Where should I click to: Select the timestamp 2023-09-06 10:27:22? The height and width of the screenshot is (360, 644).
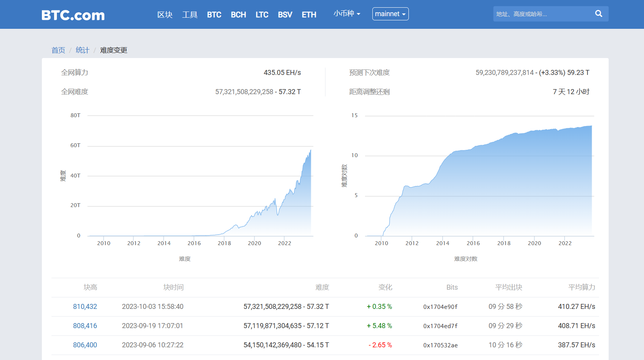coord(153,345)
